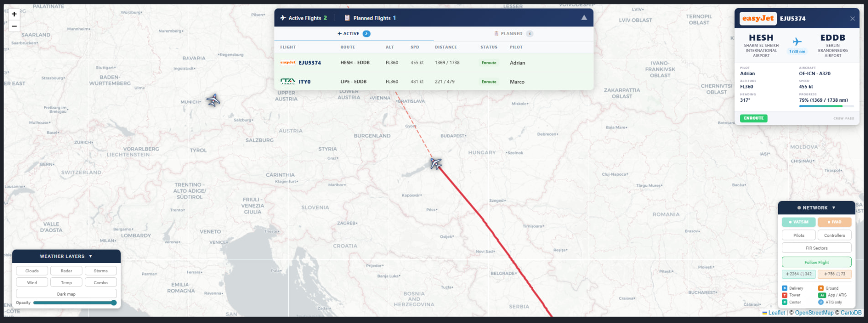The height and width of the screenshot is (323, 868).
Task: Toggle the IVAO network
Action: click(834, 222)
